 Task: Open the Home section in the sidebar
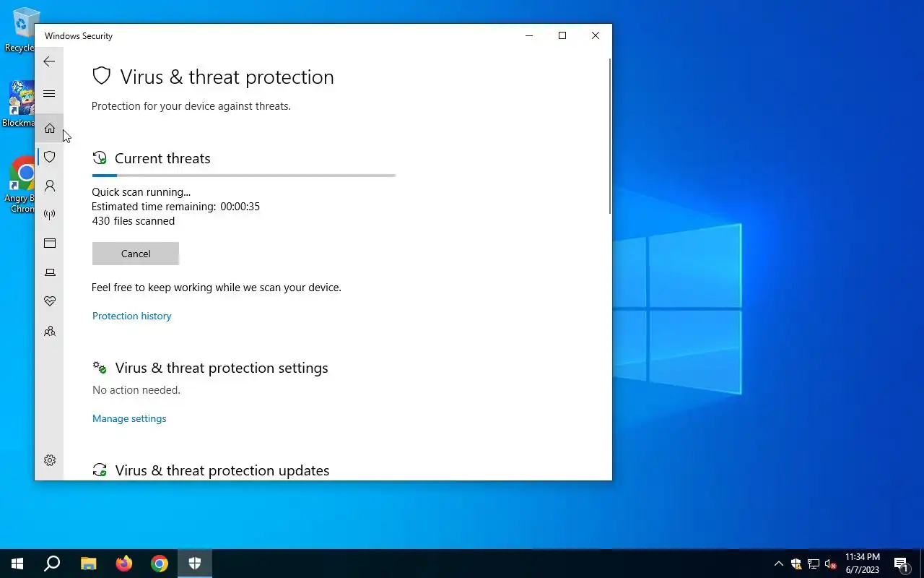coord(49,128)
